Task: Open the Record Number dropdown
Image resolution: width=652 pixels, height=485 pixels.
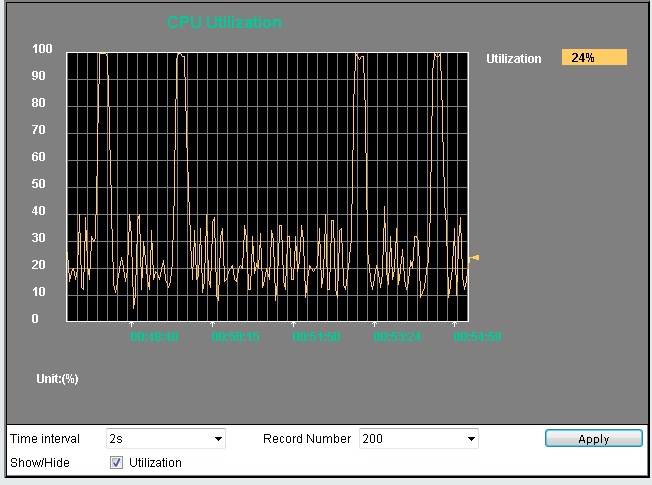Action: 418,439
